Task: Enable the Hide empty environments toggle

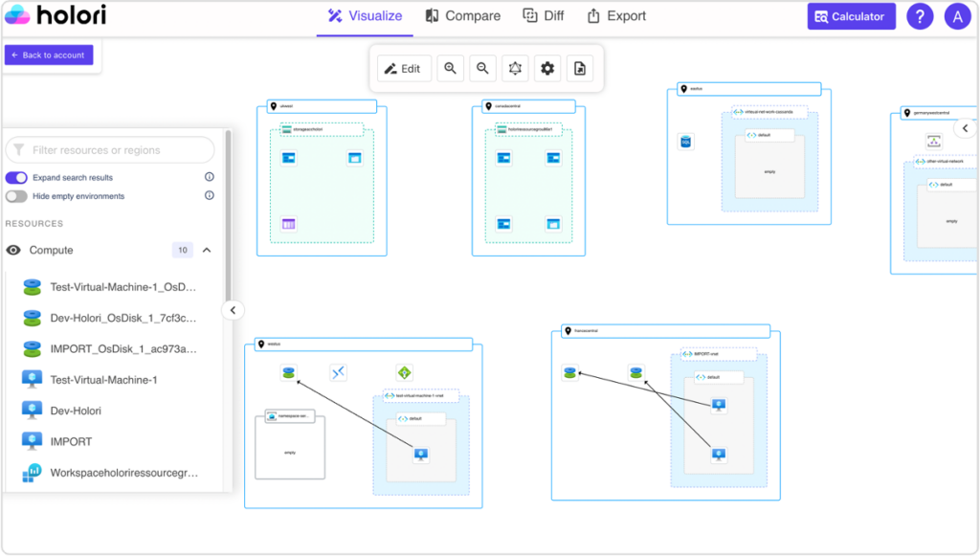Action: point(17,195)
